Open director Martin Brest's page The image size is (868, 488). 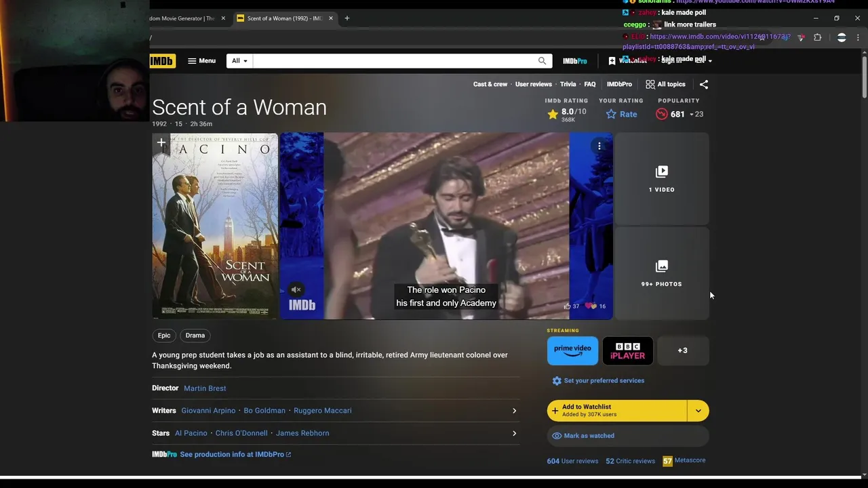(x=205, y=388)
